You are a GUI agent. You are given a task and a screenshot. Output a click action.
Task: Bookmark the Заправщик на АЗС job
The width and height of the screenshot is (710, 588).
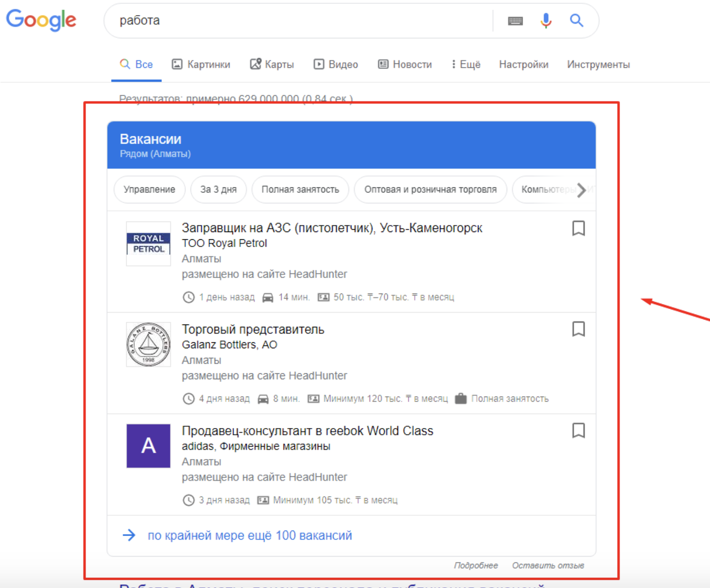pyautogui.click(x=578, y=228)
